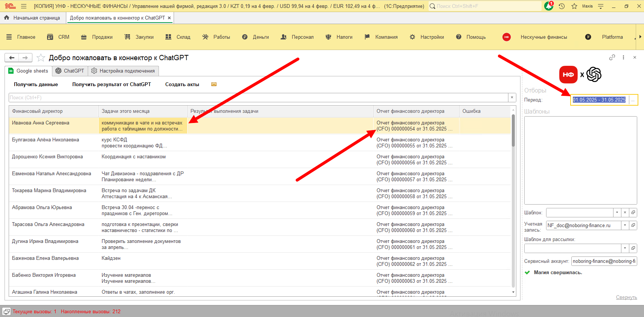Copy link to this form icon

612,57
